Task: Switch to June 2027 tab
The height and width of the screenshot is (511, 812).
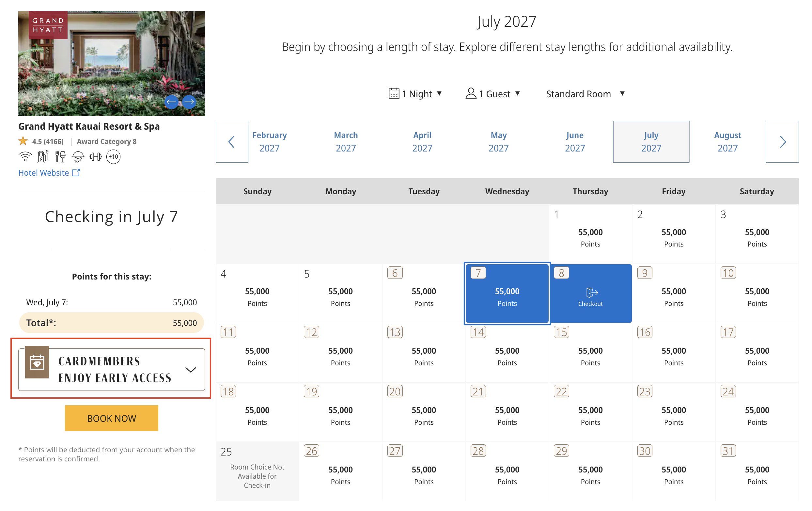Action: click(575, 142)
